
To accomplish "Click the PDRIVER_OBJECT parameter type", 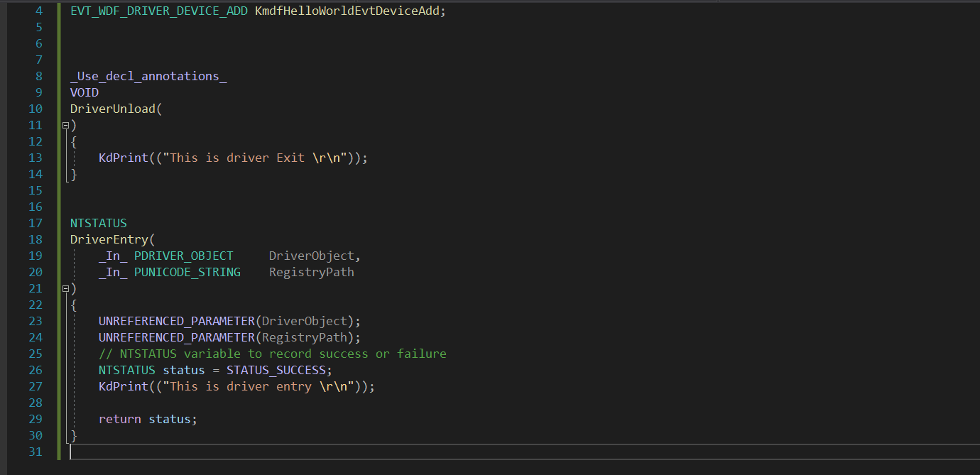I will pos(183,256).
